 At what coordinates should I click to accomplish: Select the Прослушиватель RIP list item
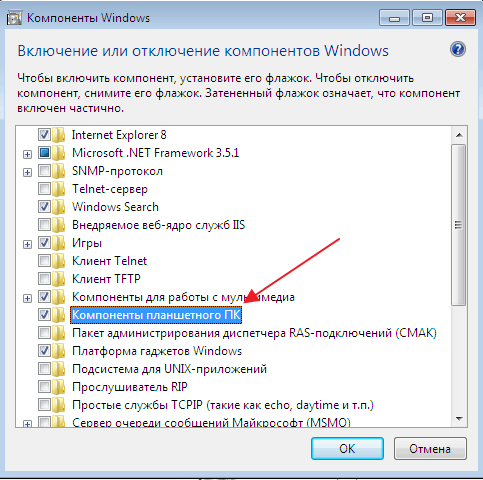(130, 387)
